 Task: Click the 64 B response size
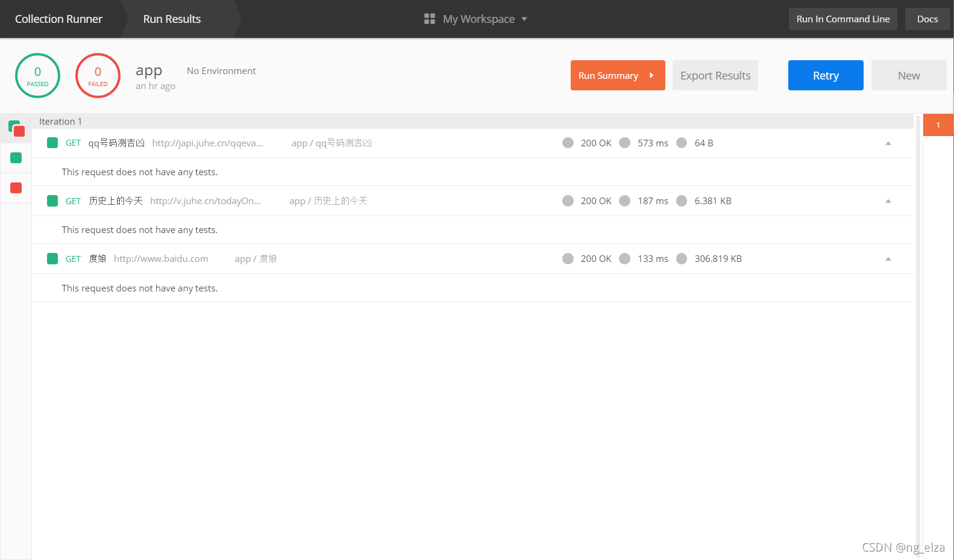tap(704, 143)
